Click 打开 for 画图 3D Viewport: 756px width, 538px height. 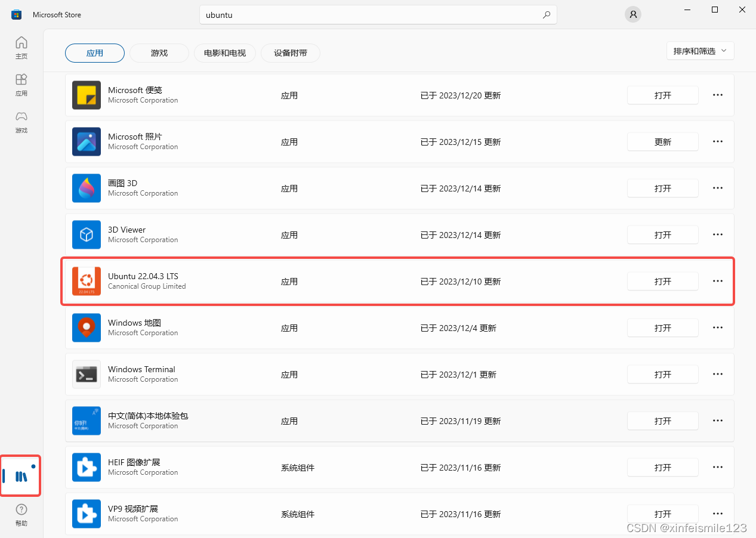(x=663, y=188)
